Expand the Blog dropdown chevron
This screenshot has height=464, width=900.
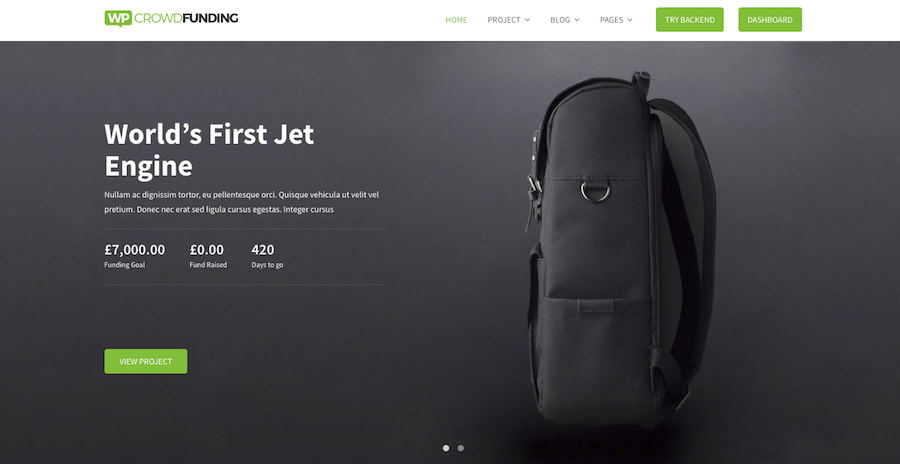point(577,20)
